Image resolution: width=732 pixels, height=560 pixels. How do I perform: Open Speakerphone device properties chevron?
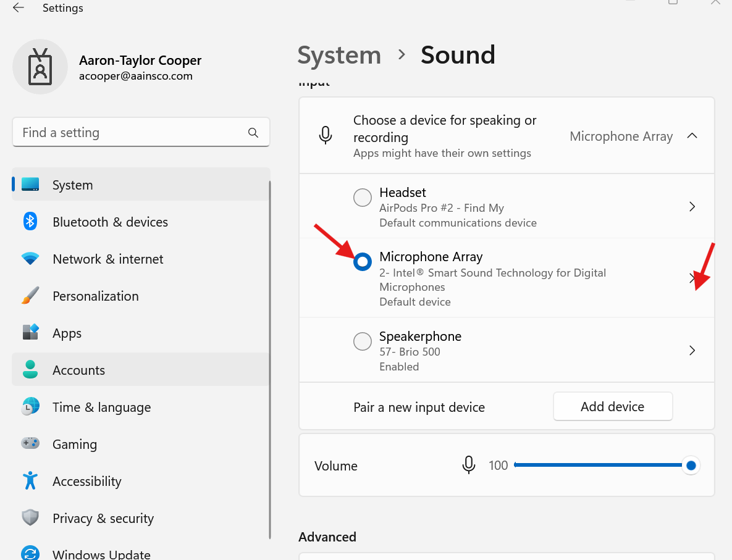click(692, 351)
